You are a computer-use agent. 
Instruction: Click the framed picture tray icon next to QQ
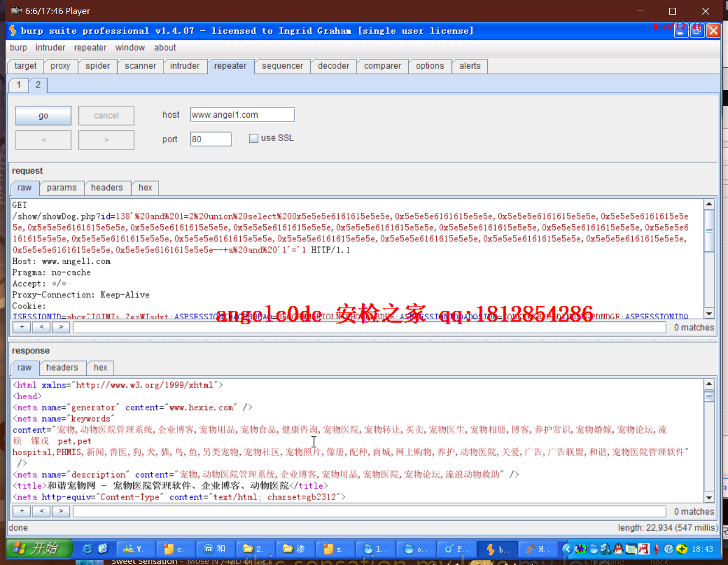tap(631, 549)
